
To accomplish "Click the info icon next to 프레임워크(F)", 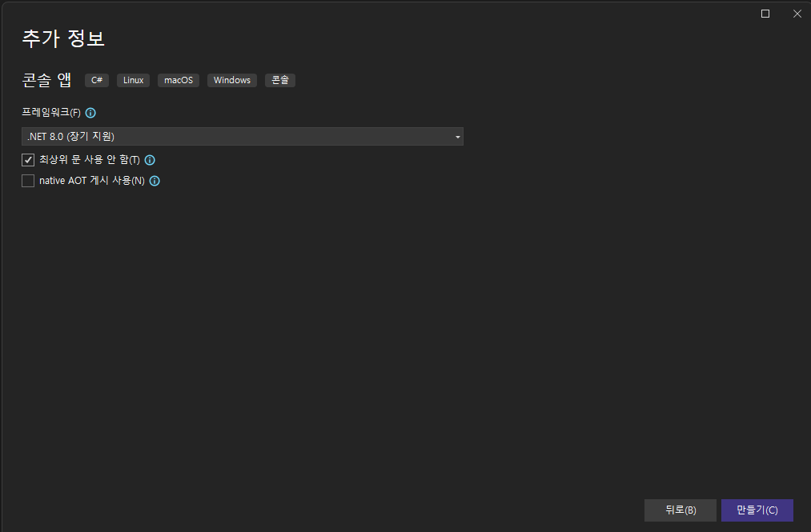I will pos(90,113).
